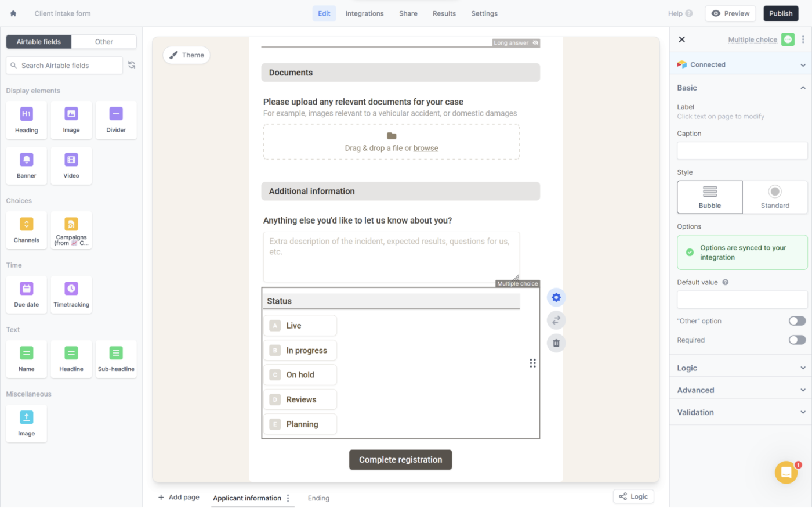
Task: Open Status field settings gear icon
Action: 556,297
